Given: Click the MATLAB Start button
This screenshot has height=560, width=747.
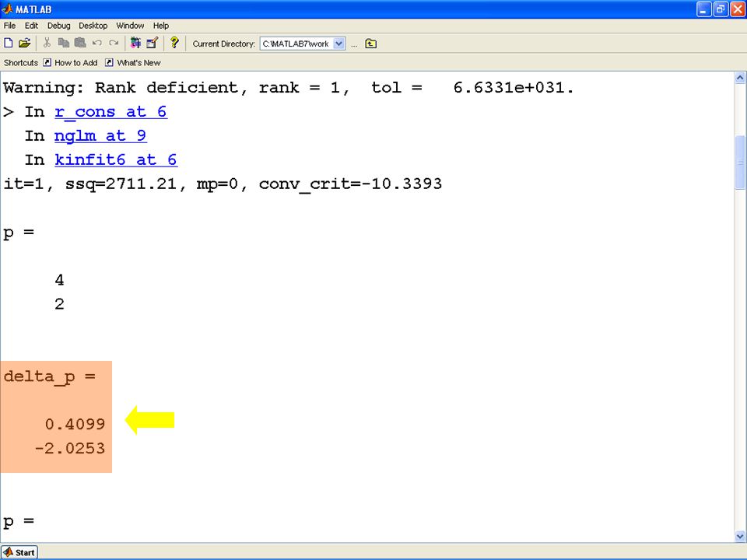Looking at the screenshot, I should 19,552.
